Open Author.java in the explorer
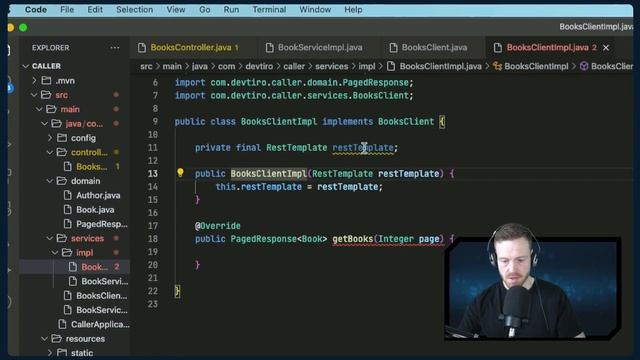640x360 pixels. 98,195
